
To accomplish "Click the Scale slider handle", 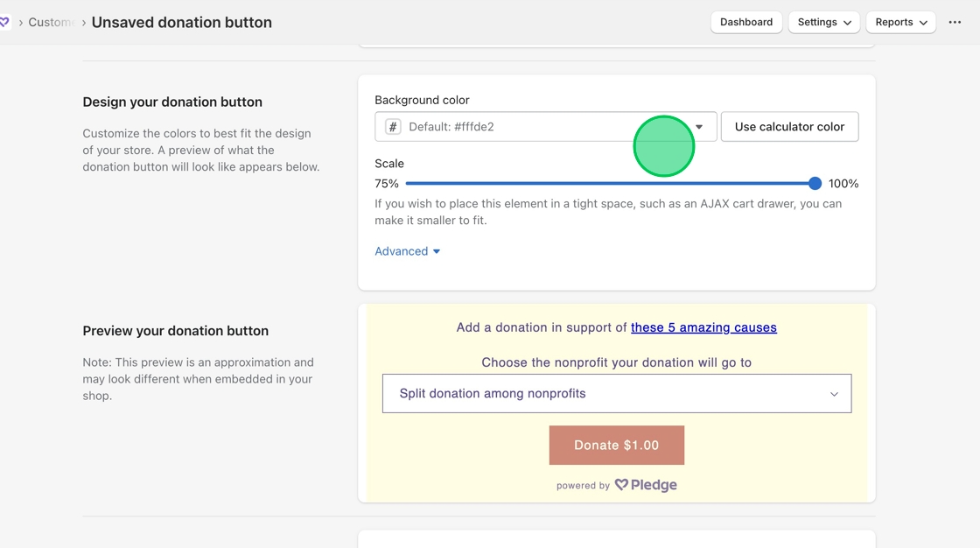I will coord(815,184).
